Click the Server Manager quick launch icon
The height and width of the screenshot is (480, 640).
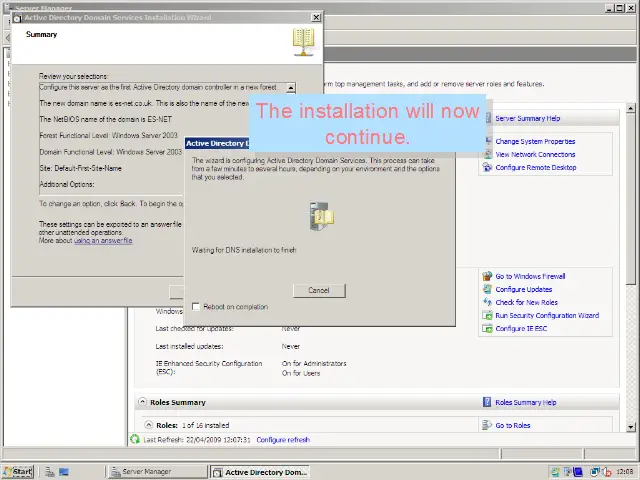click(50, 472)
